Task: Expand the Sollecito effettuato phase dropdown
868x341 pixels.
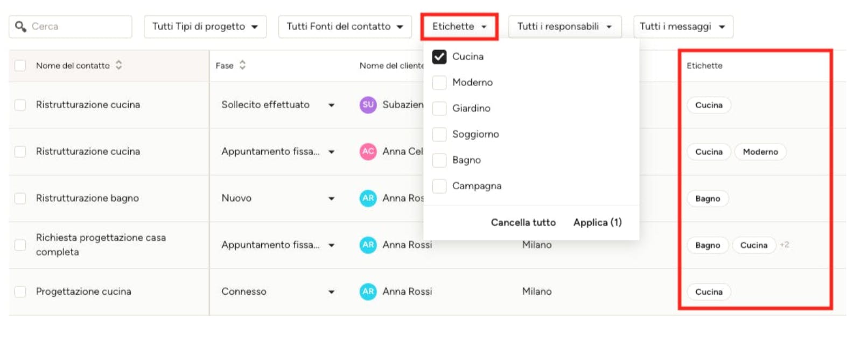Action: 331,105
